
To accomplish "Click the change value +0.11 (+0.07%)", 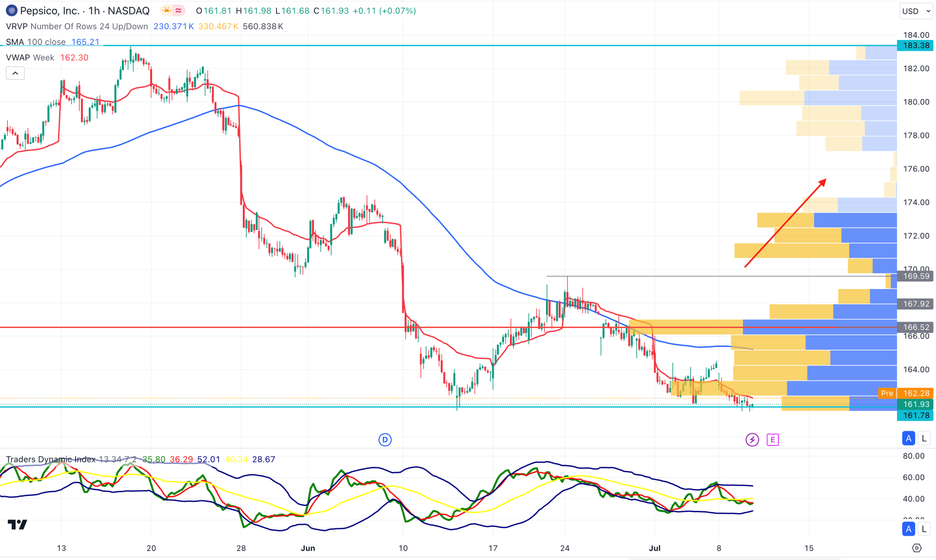I will tap(384, 11).
